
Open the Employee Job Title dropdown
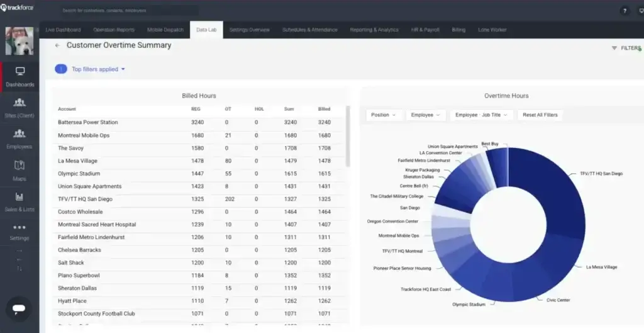[x=481, y=115]
